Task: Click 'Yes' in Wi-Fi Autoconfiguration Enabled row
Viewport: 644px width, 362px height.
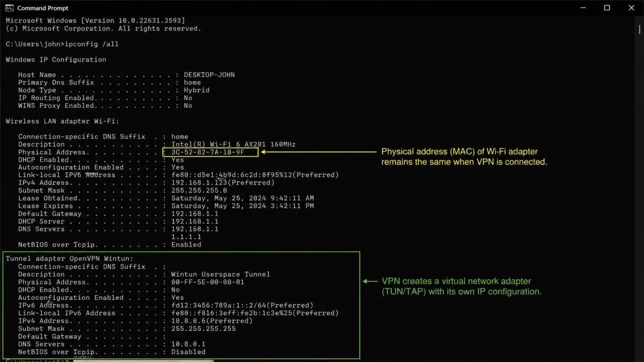Action: pos(178,167)
